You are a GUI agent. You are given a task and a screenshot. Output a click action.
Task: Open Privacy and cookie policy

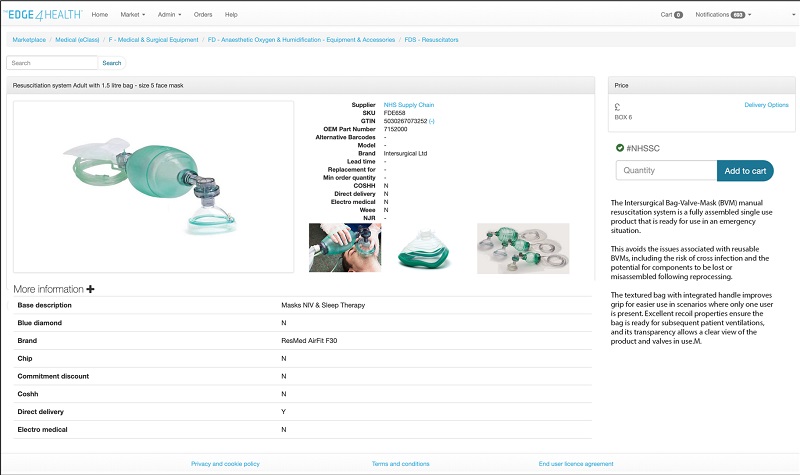[225, 464]
